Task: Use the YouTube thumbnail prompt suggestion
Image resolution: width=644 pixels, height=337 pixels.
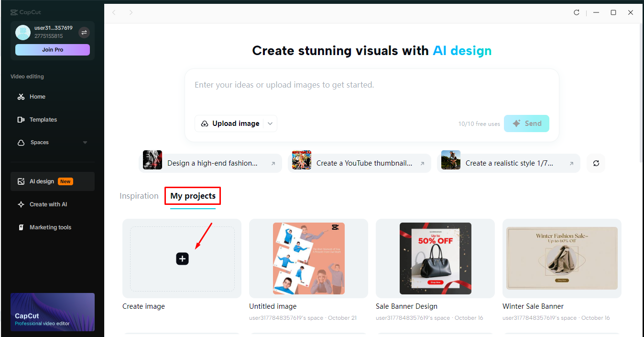Action: tap(359, 163)
